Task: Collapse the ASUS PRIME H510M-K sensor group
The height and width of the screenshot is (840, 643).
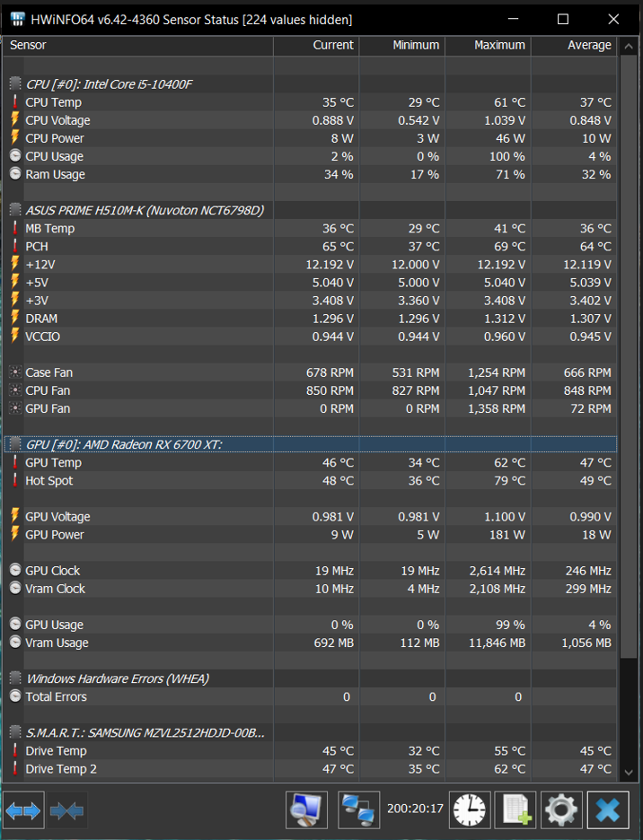Action: (15, 210)
